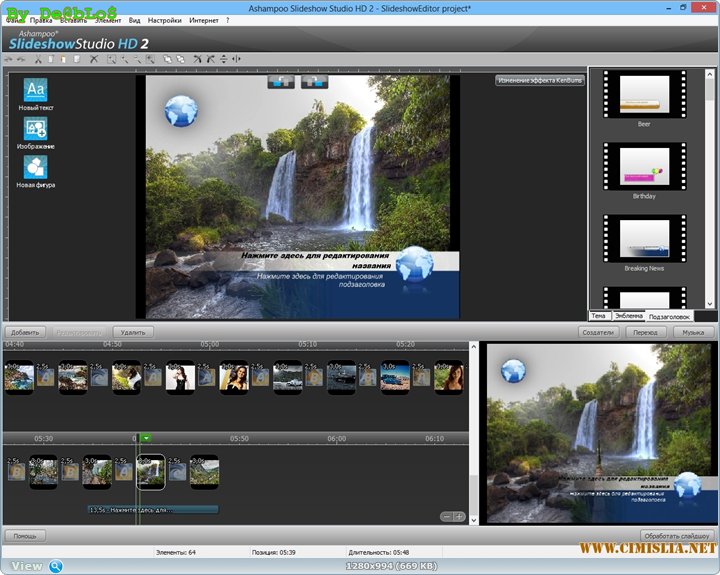The width and height of the screenshot is (720, 575).
Task: Select the Breaking News subtitle template
Action: [644, 238]
